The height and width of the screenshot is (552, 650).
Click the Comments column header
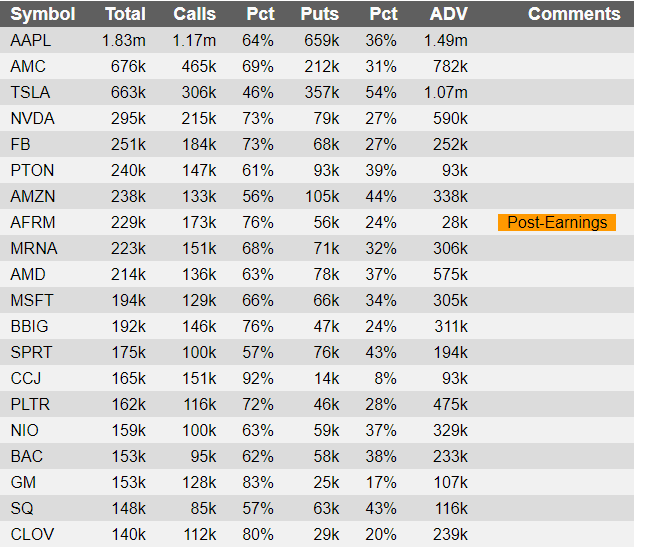click(574, 14)
